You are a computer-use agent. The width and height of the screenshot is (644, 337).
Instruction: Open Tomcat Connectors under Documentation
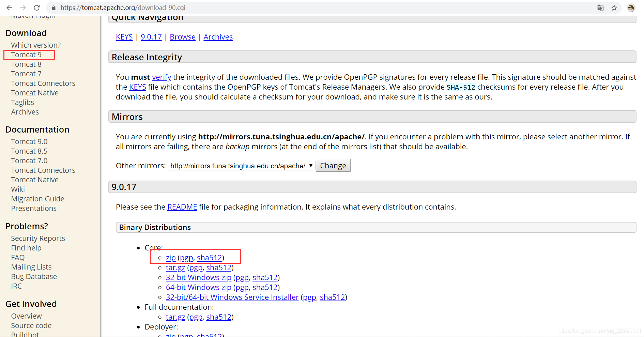[43, 170]
